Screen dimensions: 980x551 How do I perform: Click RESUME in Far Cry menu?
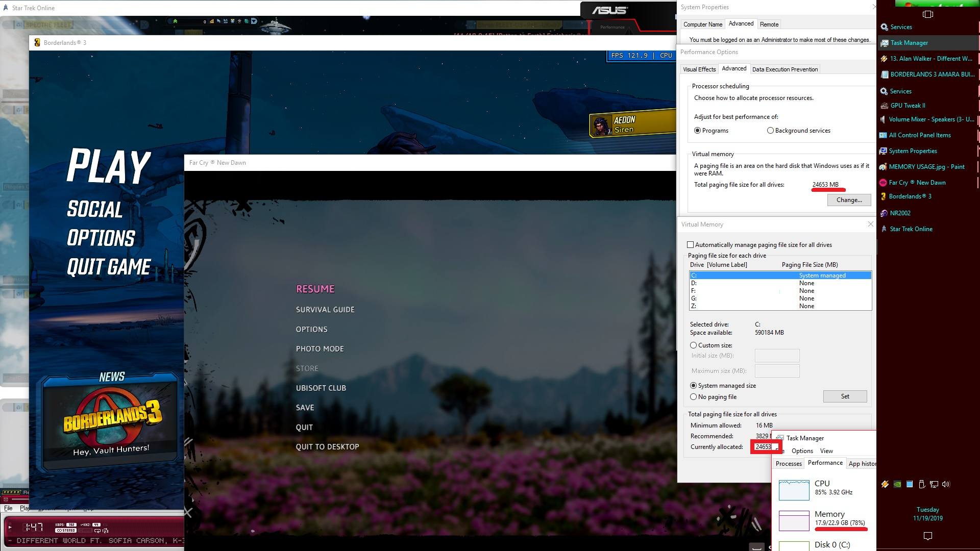coord(315,289)
